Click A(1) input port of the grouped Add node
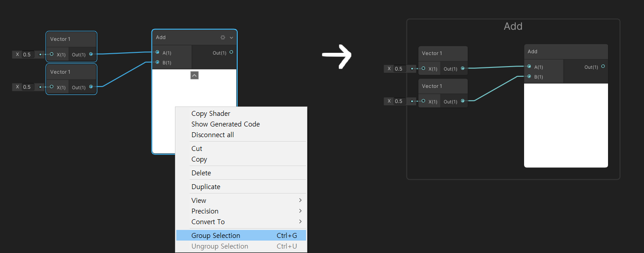This screenshot has width=644, height=253. (529, 67)
